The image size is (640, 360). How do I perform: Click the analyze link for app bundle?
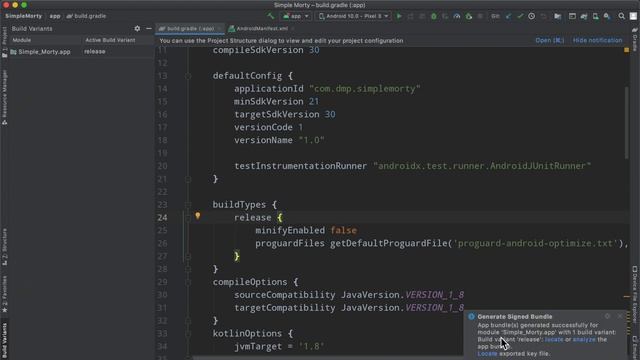click(x=584, y=340)
